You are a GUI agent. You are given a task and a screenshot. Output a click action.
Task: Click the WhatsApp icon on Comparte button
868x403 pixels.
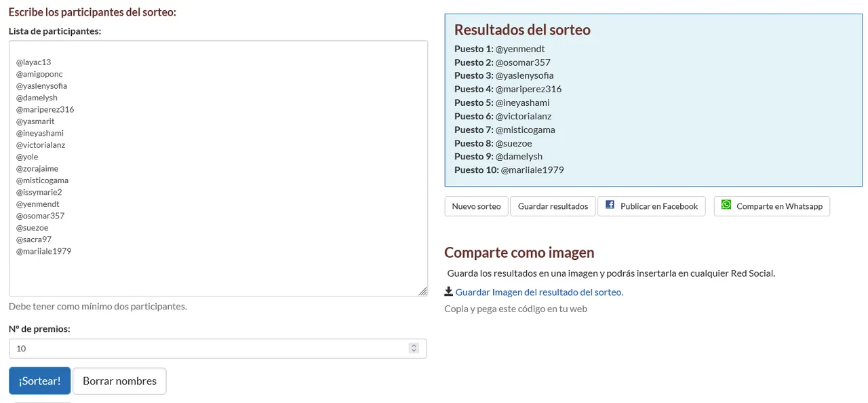coord(726,205)
